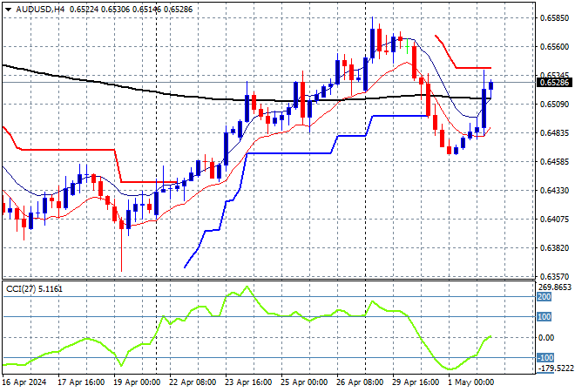Click the 1 May 00:00 time label

(x=471, y=382)
